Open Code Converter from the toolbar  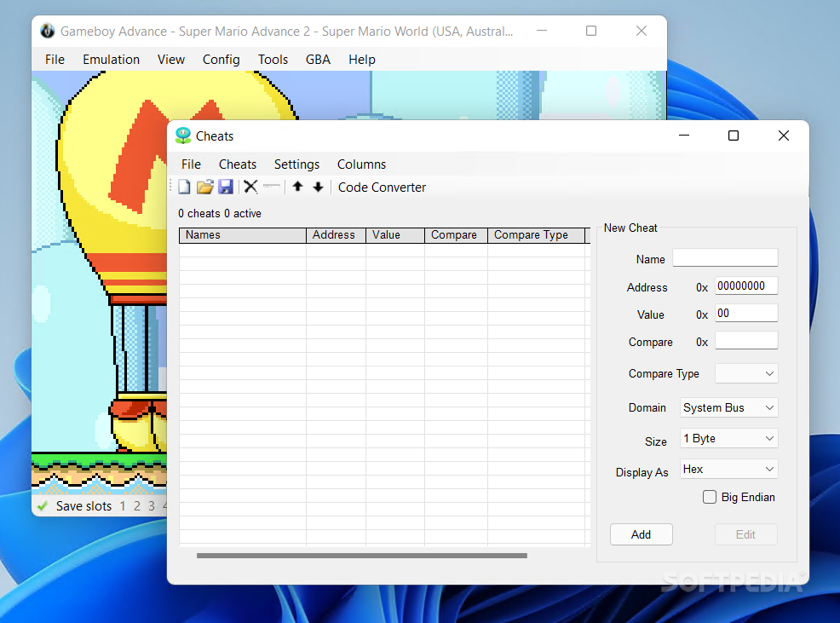(382, 187)
